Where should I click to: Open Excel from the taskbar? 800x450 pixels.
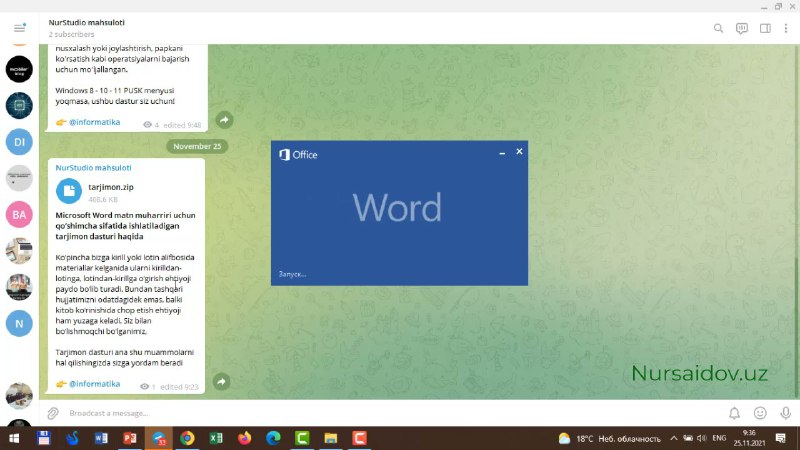216,438
